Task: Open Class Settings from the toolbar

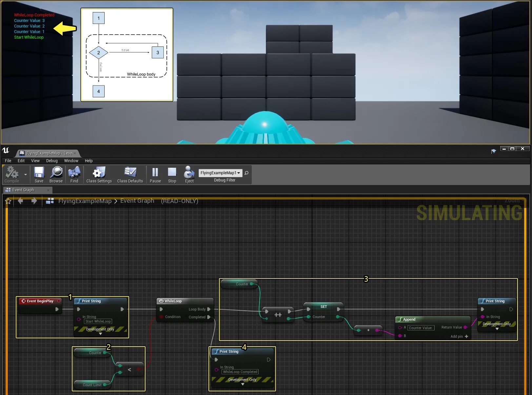Action: (x=99, y=174)
